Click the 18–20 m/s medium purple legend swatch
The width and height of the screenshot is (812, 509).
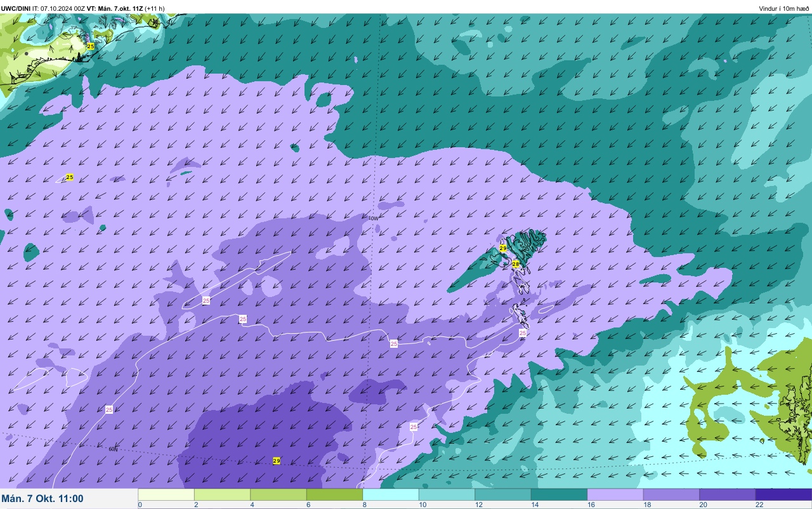[671, 494]
